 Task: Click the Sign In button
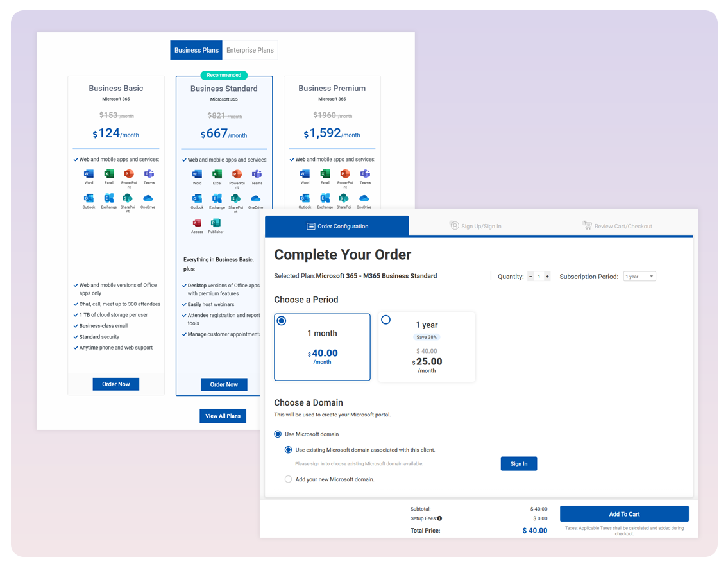click(519, 464)
